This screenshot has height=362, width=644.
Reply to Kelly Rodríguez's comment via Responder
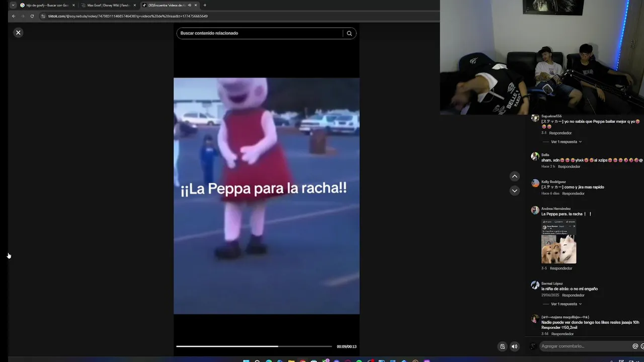point(573,194)
